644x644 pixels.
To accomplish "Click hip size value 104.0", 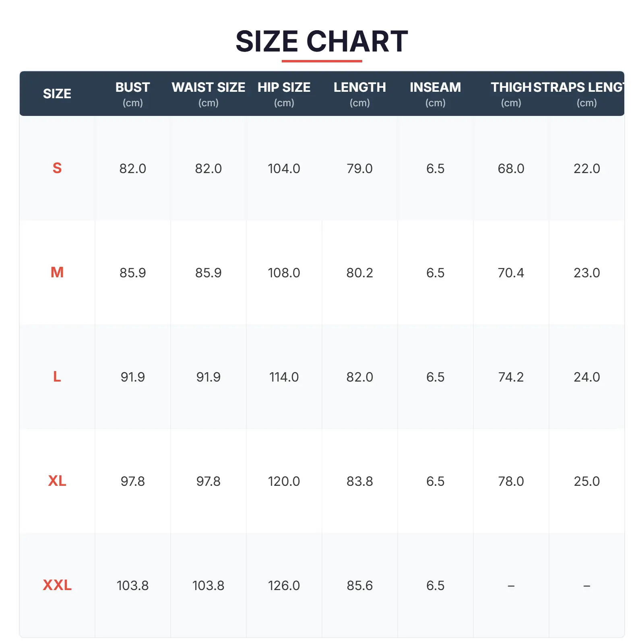I will 284,168.
